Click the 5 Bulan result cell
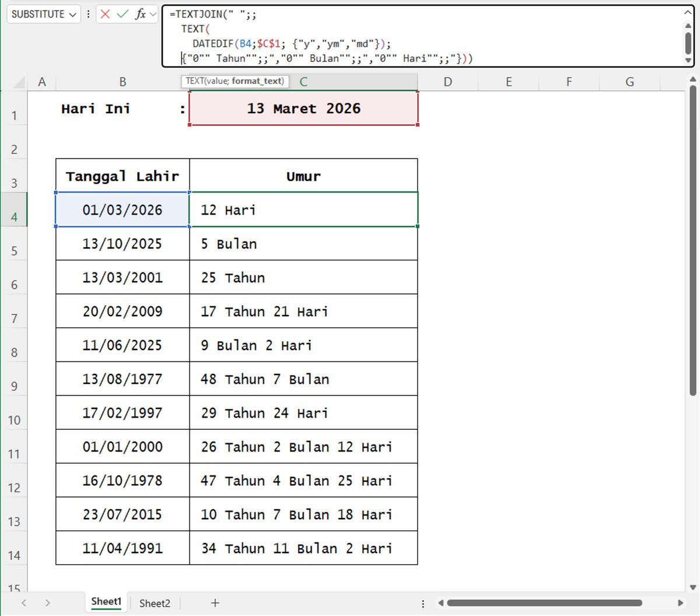700x616 pixels. (x=303, y=244)
